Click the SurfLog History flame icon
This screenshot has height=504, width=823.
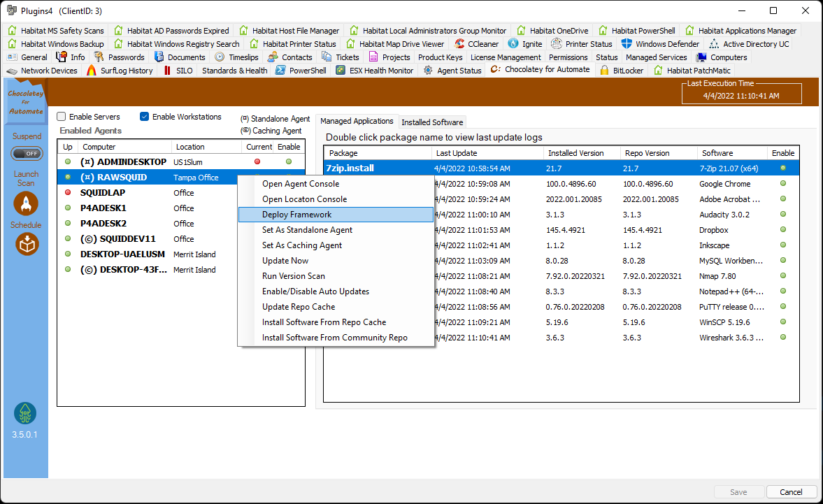tap(92, 70)
